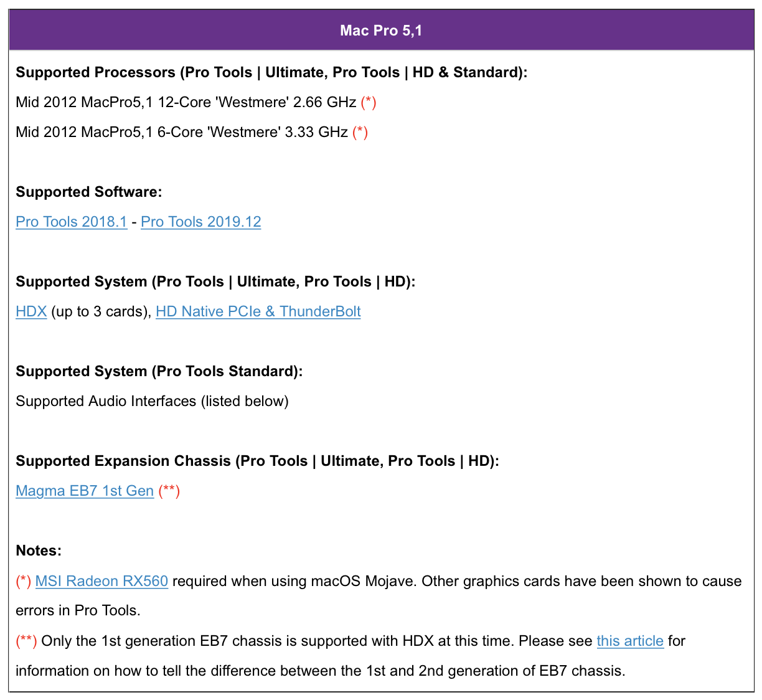
Task: Open the Pro Tools 2019.12 link
Action: (201, 222)
